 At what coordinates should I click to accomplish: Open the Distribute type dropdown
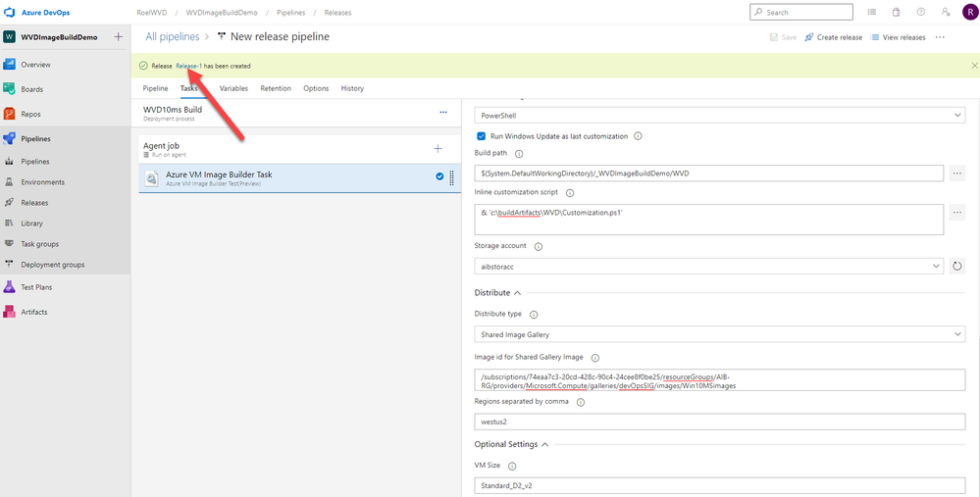[719, 334]
